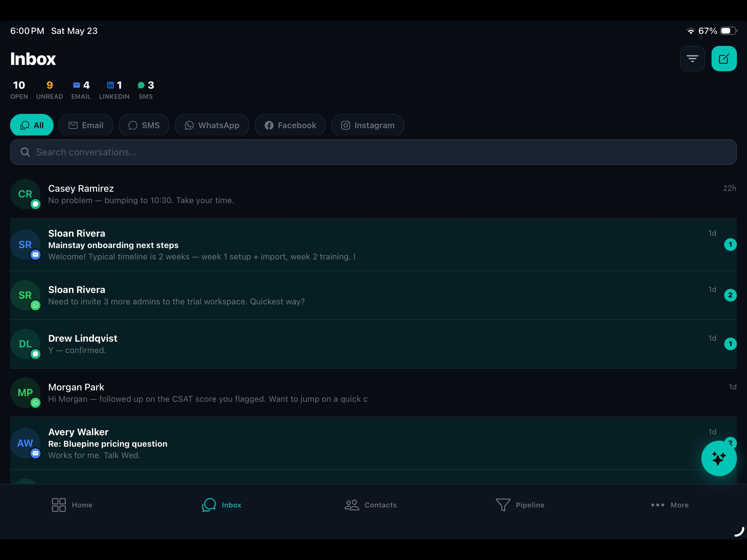
Task: Open 'Re: Bluepine pricing question' email
Action: [x=373, y=443]
